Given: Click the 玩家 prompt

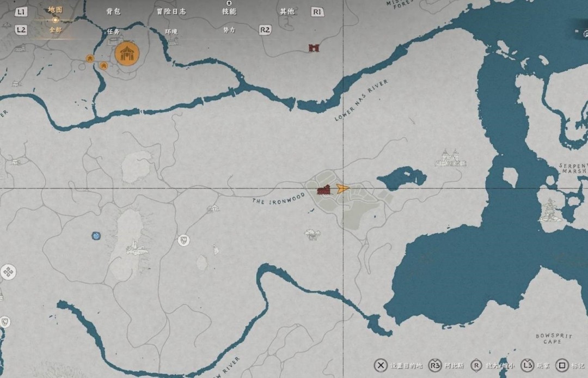Looking at the screenshot, I should tap(543, 365).
